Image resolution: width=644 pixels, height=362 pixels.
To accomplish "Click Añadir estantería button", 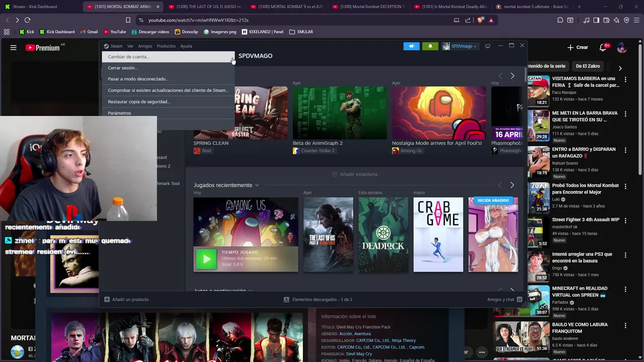I will tap(355, 174).
